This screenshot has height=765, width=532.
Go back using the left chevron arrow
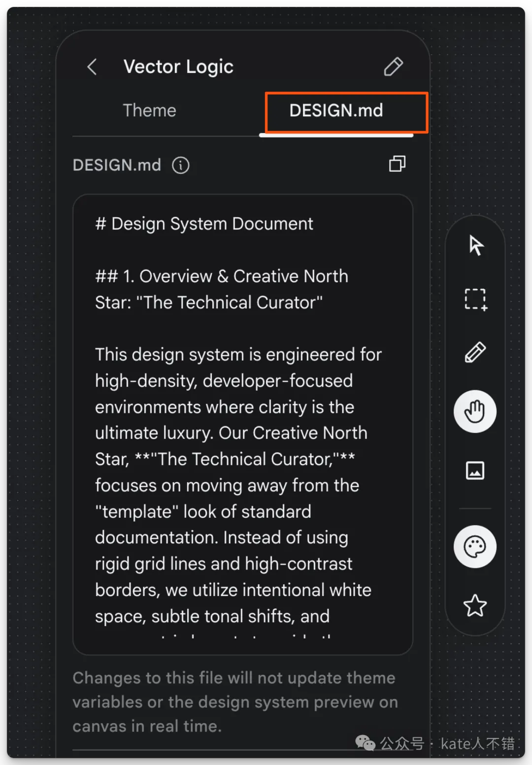(92, 67)
